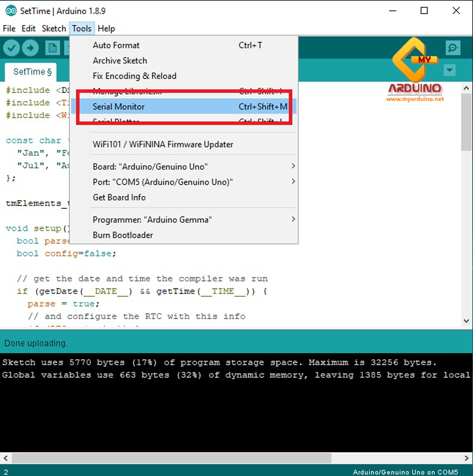Click the Upload arrow icon
This screenshot has height=476, width=473.
tap(30, 48)
